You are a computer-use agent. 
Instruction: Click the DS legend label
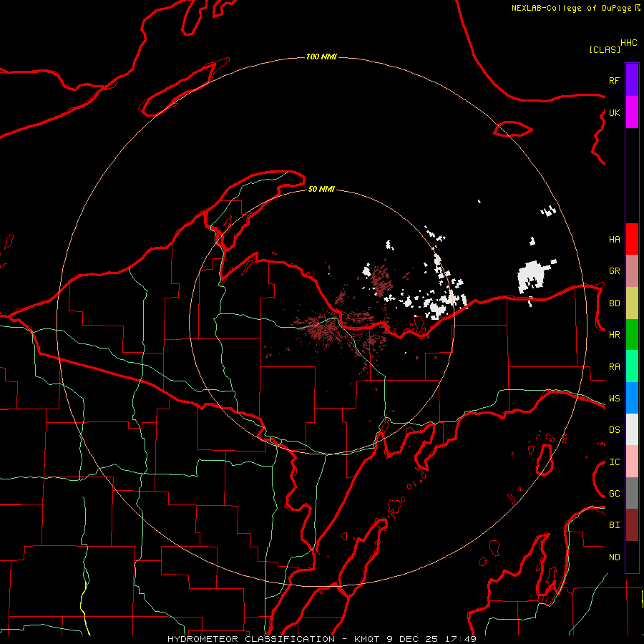615,430
